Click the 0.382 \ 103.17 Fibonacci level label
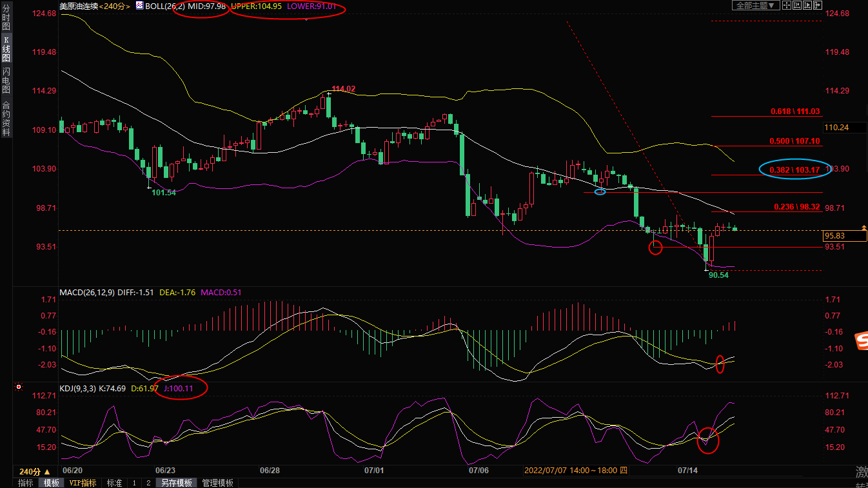The image size is (868, 488). [794, 170]
